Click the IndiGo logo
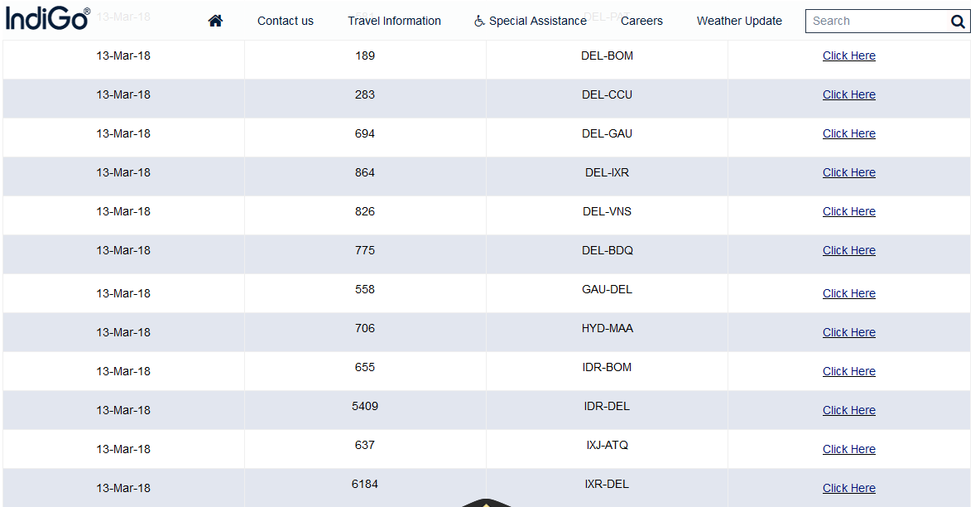The image size is (980, 507). click(x=47, y=19)
